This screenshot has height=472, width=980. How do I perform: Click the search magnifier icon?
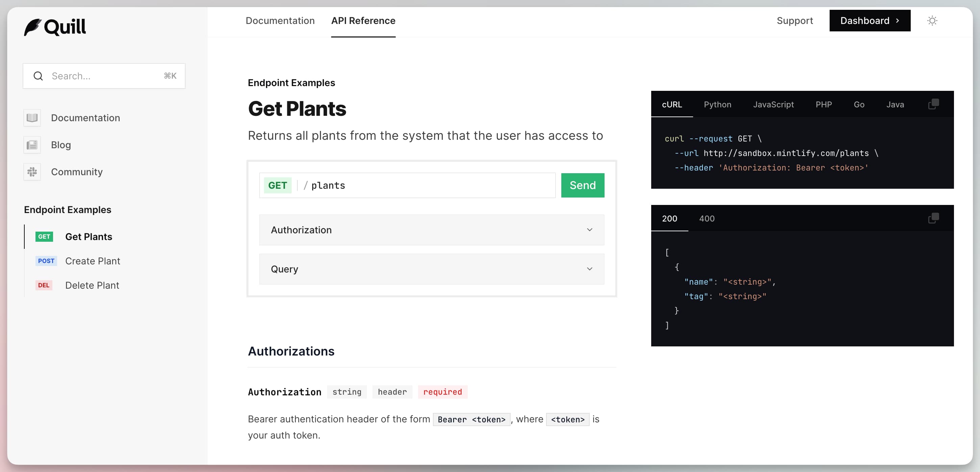point(38,76)
